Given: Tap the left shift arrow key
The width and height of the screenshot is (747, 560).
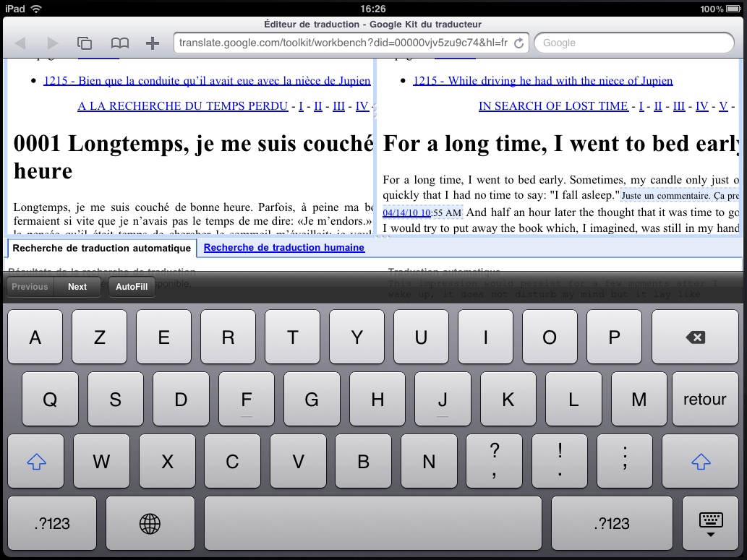Looking at the screenshot, I should [x=35, y=461].
